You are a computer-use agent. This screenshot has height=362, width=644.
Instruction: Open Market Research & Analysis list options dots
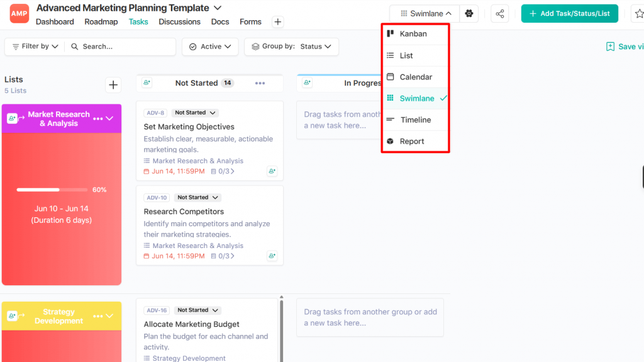97,119
